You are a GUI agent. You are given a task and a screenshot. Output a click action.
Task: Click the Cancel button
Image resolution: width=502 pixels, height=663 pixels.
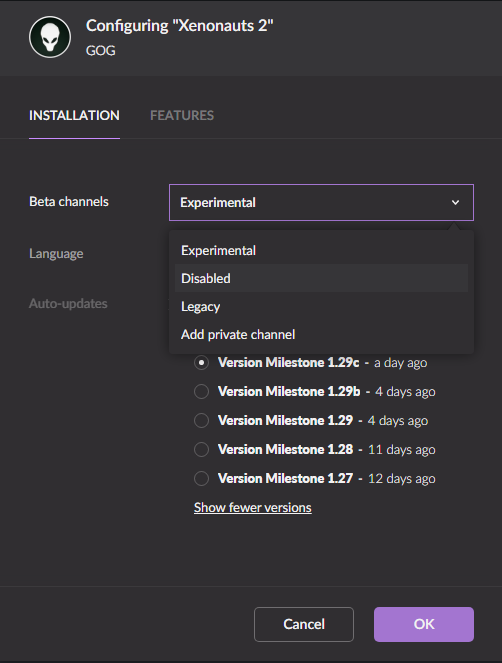[x=304, y=625]
